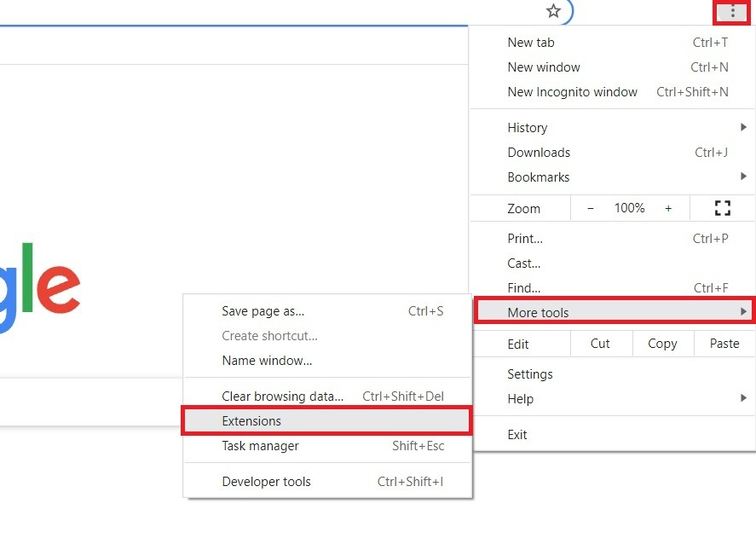Launch Developer tools

point(267,482)
